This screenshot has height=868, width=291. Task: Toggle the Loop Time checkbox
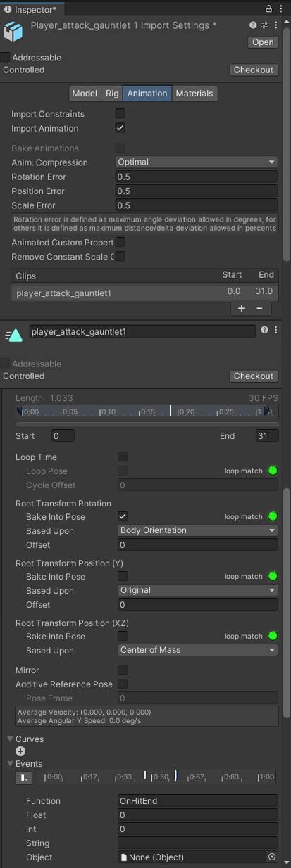[x=123, y=457]
